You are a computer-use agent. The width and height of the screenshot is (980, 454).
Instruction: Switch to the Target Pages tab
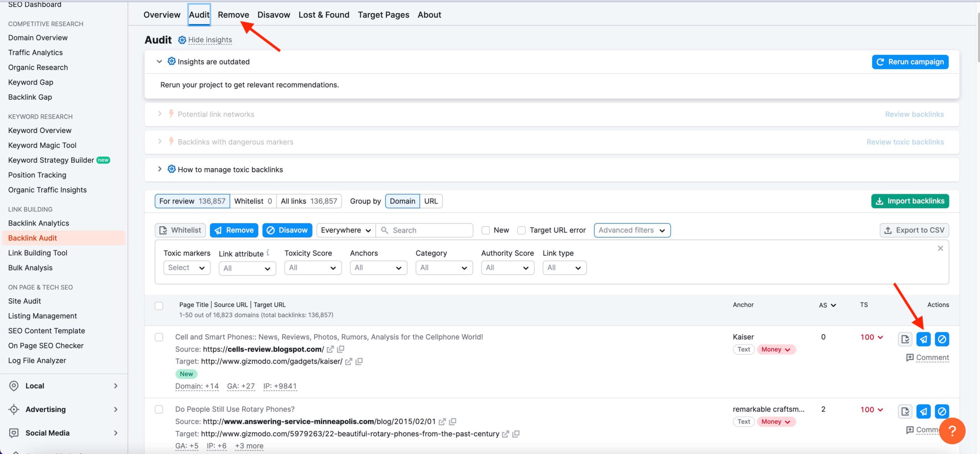(384, 15)
